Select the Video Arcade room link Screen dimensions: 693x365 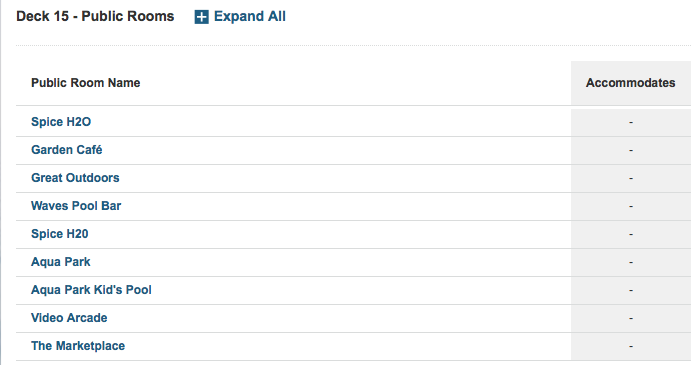69,318
